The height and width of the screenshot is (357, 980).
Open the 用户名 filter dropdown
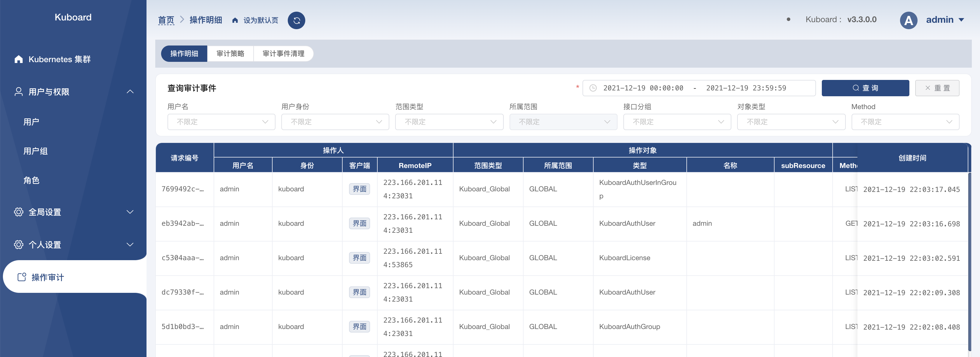point(221,122)
